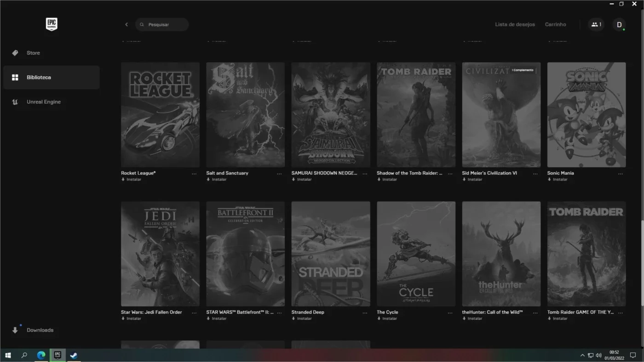644x362 pixels.
Task: Click the Pesquisar search field
Action: (x=162, y=24)
